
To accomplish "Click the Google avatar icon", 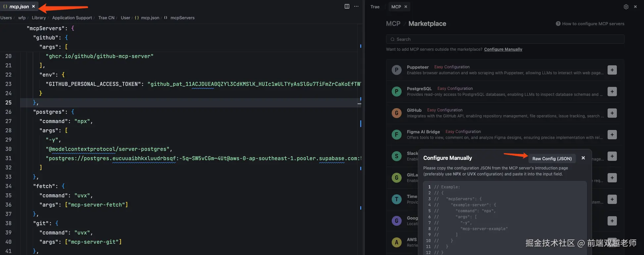I will (396, 221).
